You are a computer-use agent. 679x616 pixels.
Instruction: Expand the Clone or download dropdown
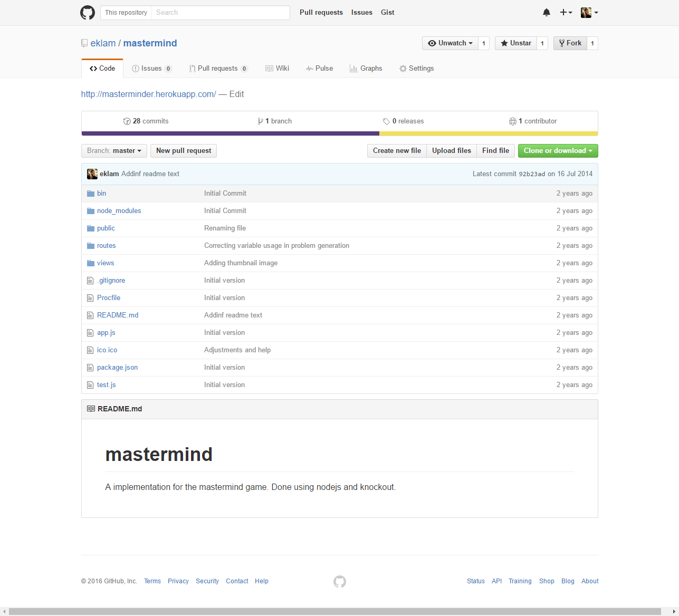(558, 151)
